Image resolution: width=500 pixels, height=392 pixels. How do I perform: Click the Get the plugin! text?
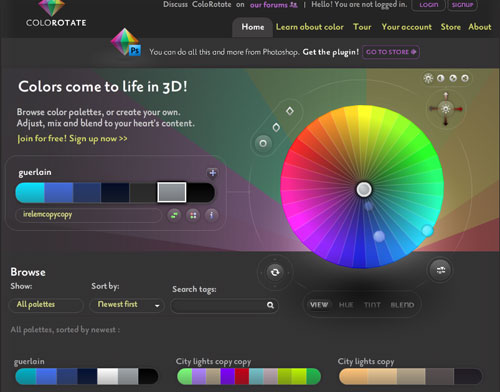pos(331,52)
